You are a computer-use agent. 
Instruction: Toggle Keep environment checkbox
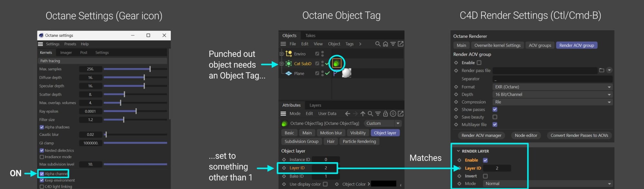42,180
